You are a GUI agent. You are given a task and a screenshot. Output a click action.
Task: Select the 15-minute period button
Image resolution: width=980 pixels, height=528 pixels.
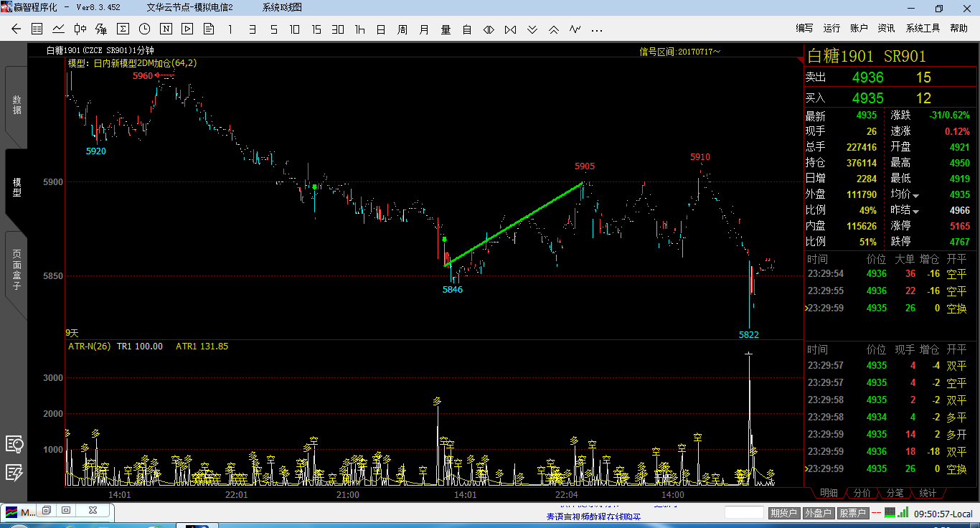pyautogui.click(x=316, y=29)
